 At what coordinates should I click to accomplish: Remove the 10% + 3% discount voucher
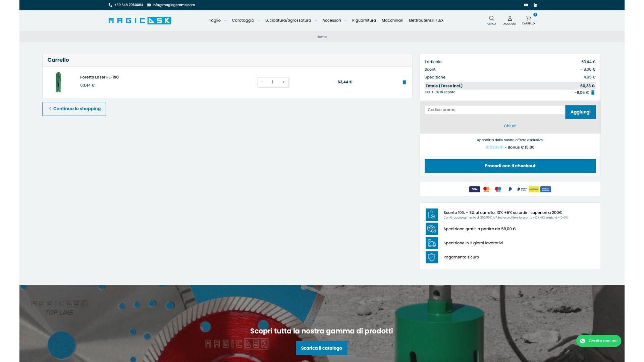coord(593,93)
